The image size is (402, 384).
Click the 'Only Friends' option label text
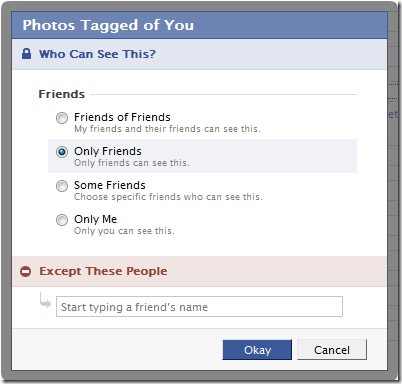(x=108, y=151)
